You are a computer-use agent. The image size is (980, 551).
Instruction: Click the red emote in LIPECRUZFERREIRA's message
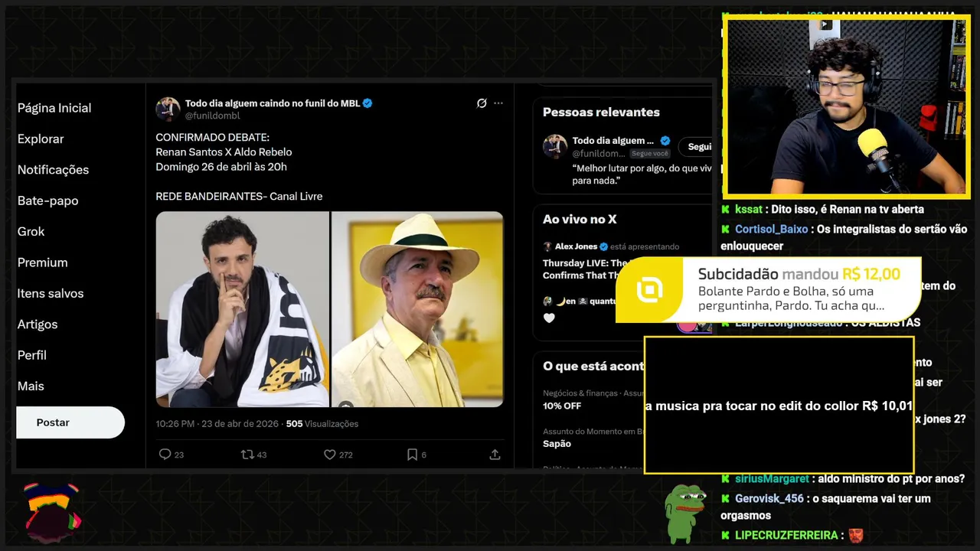855,536
